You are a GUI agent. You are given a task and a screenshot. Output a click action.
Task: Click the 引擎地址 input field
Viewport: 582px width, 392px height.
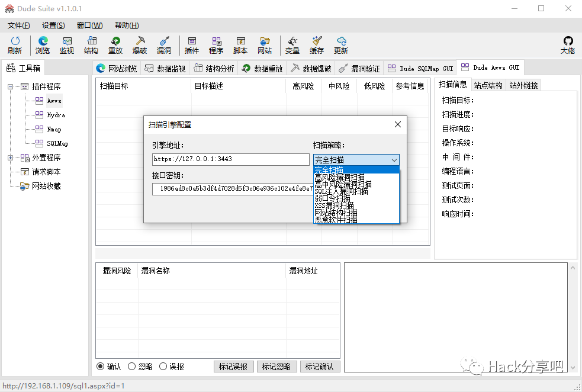tap(230, 159)
